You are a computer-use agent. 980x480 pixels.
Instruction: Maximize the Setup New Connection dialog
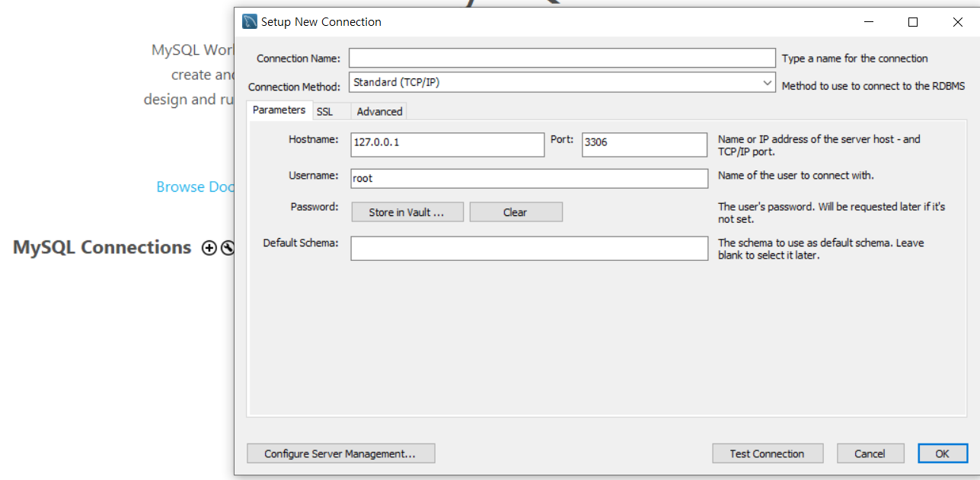click(x=913, y=22)
